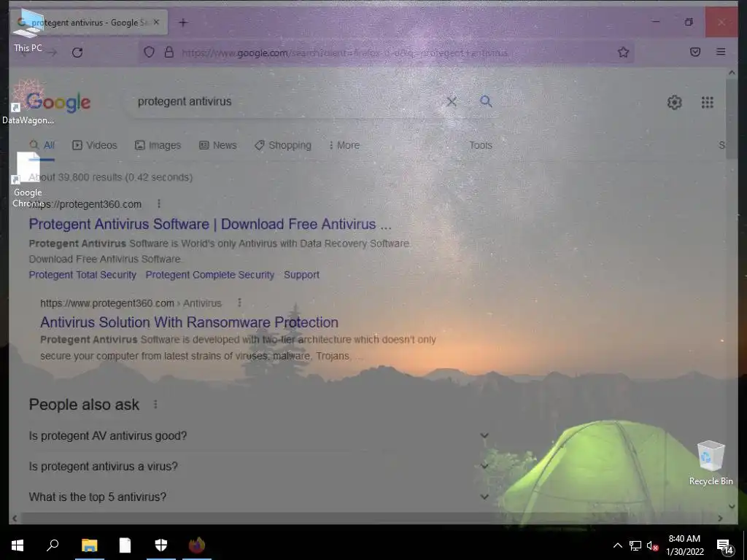Click the vertical scrollbar down arrow
747x560 pixels.
pyautogui.click(x=732, y=507)
